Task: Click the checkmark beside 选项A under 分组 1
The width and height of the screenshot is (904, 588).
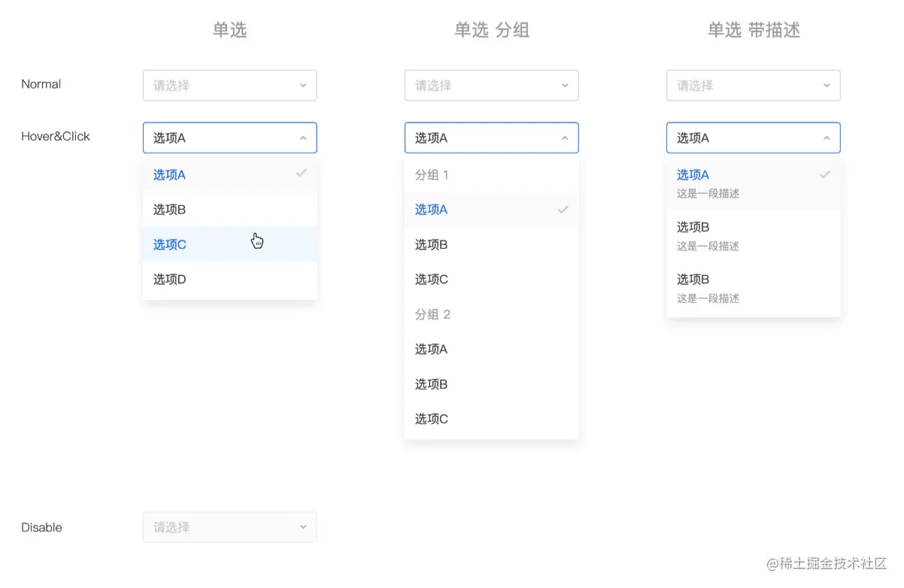Action: coord(563,209)
